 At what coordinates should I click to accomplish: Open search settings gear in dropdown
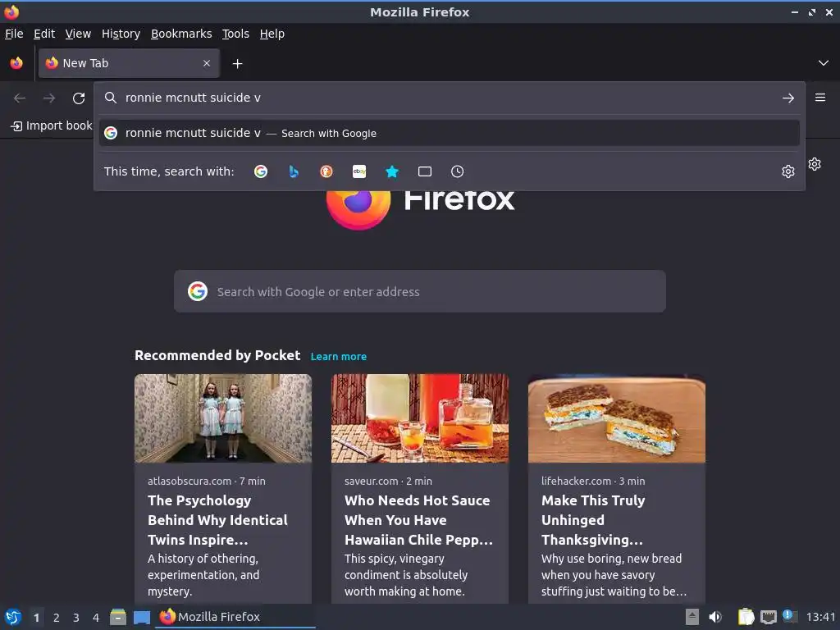(788, 171)
